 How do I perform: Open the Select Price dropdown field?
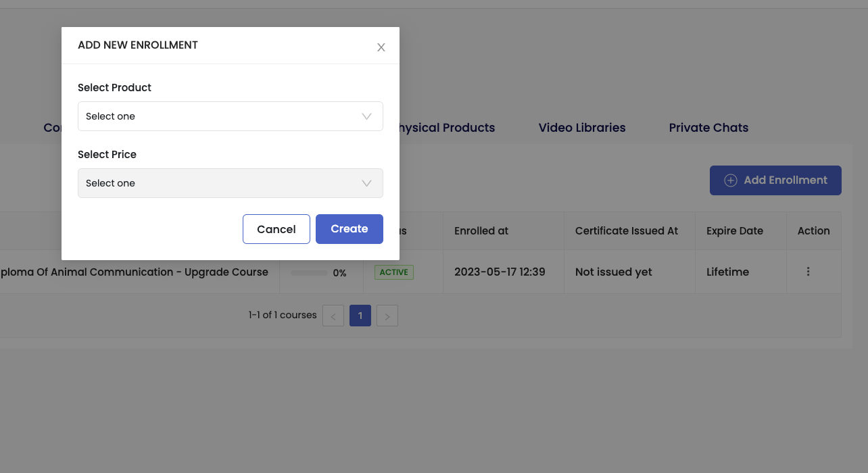click(x=223, y=183)
